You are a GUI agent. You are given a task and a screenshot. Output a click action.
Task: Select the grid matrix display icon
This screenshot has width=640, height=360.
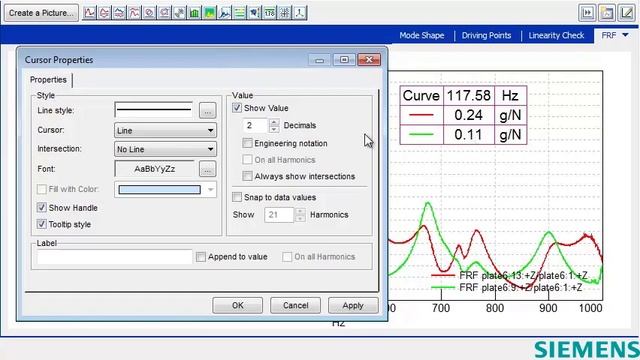coord(285,13)
